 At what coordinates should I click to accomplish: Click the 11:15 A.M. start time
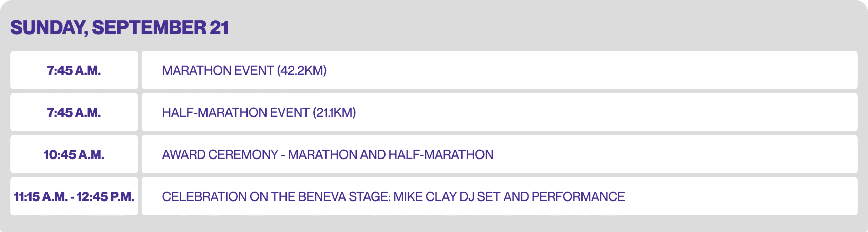pyautogui.click(x=41, y=196)
